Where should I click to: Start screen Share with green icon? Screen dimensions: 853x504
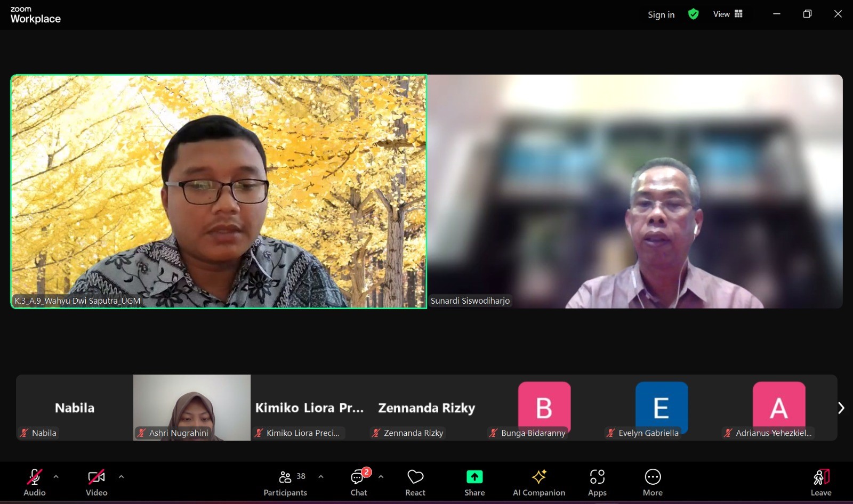point(474,477)
